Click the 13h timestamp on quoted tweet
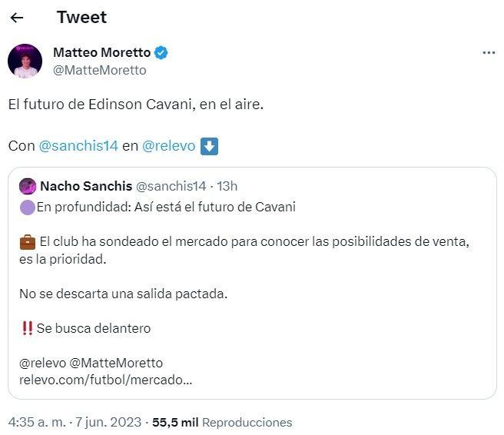The image size is (504, 435). click(227, 186)
